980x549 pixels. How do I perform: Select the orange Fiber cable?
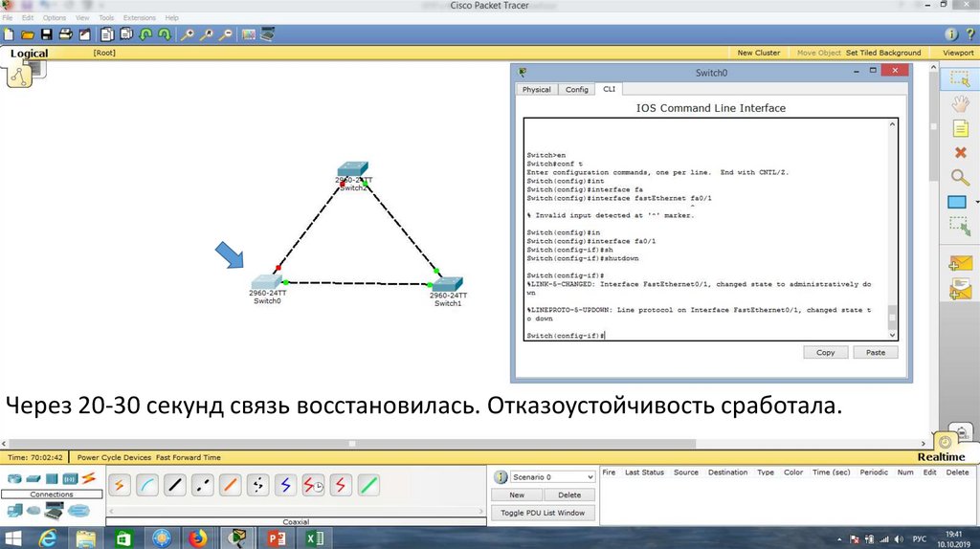[230, 485]
